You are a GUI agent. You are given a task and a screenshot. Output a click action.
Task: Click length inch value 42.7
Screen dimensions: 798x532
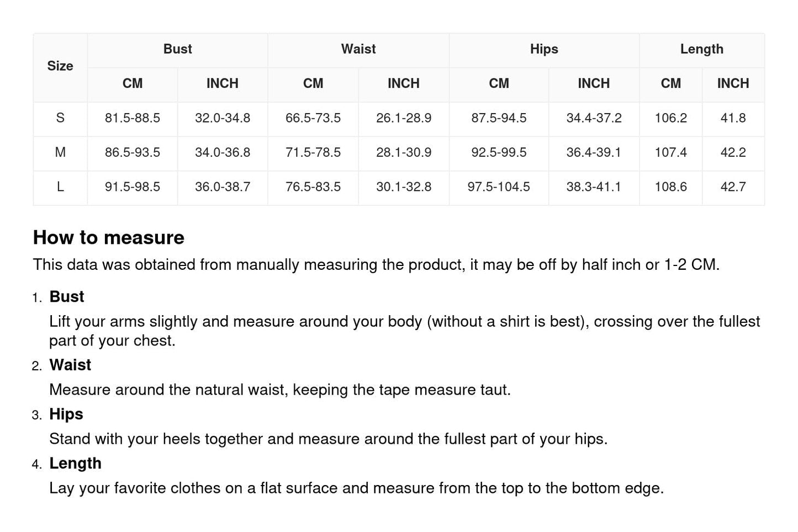coord(733,187)
